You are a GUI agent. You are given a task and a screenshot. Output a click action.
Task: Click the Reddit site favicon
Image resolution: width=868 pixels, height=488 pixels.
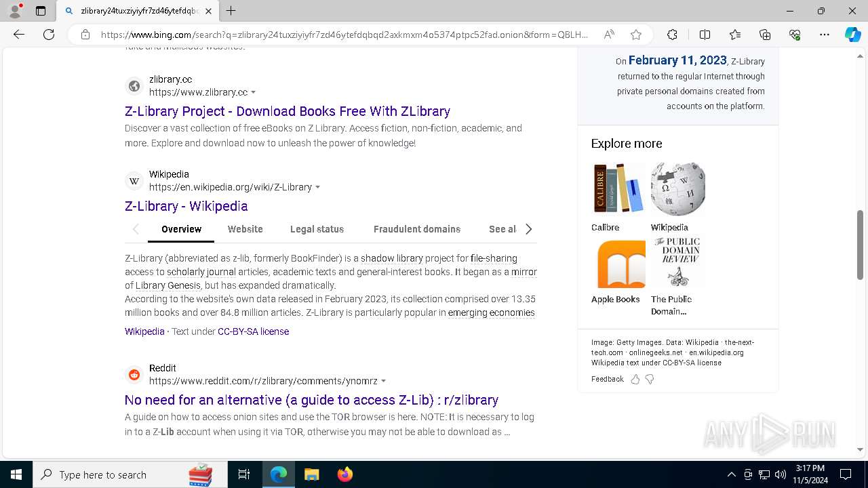pyautogui.click(x=134, y=375)
